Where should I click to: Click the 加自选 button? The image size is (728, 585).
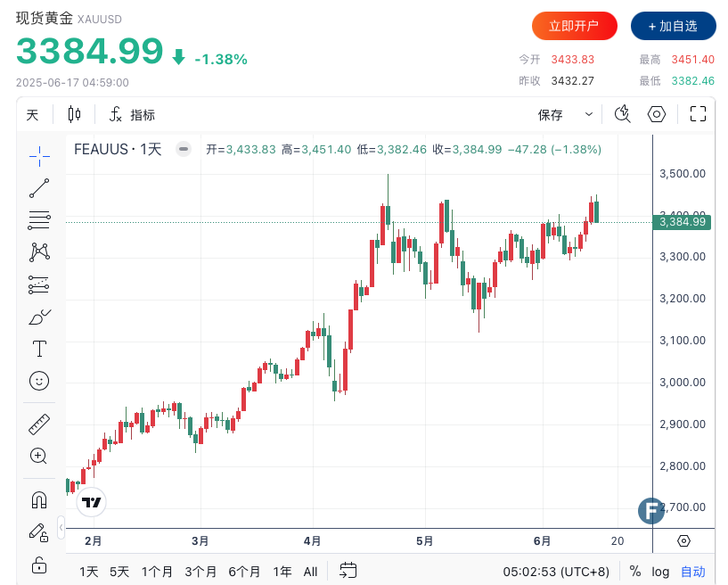673,26
